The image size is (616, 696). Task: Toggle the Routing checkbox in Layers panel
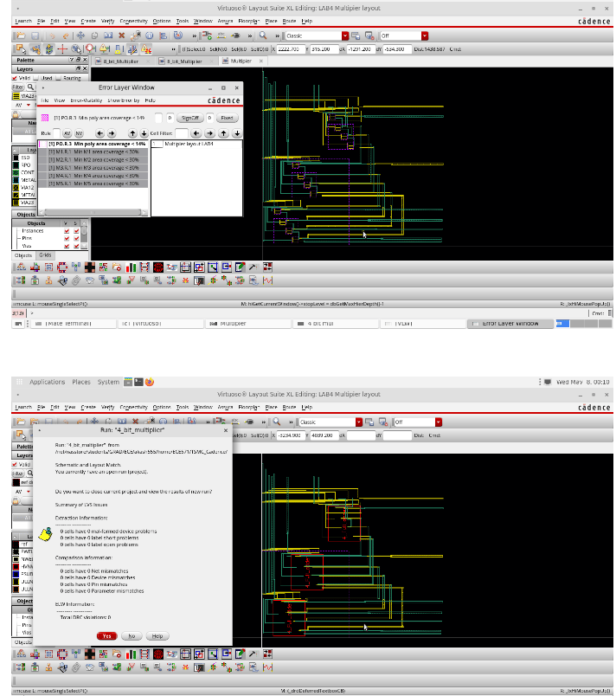coord(58,78)
